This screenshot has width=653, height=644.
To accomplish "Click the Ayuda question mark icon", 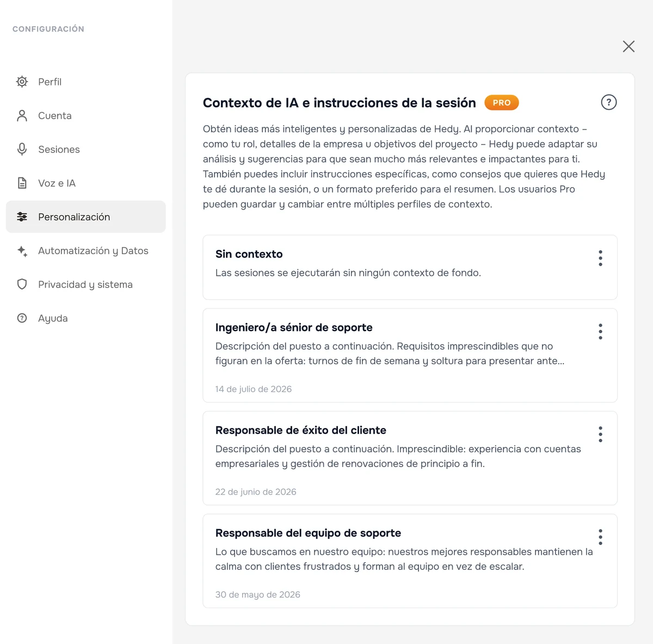I will tap(22, 318).
